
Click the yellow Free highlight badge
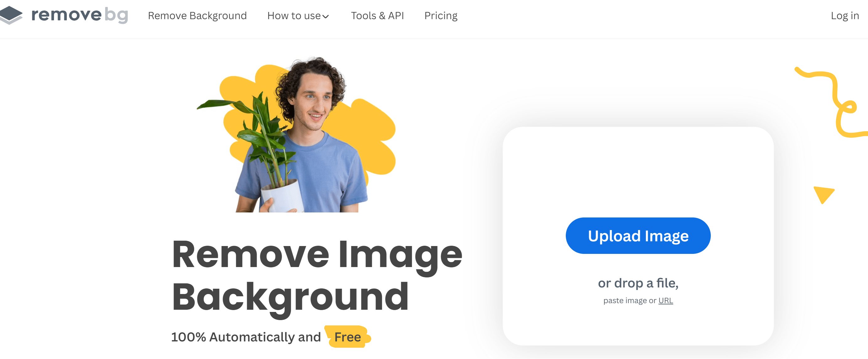click(x=347, y=337)
